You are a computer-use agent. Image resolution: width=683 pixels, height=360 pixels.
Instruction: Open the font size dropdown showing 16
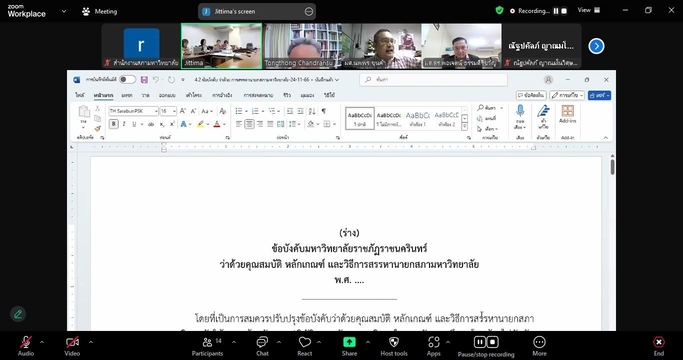168,111
